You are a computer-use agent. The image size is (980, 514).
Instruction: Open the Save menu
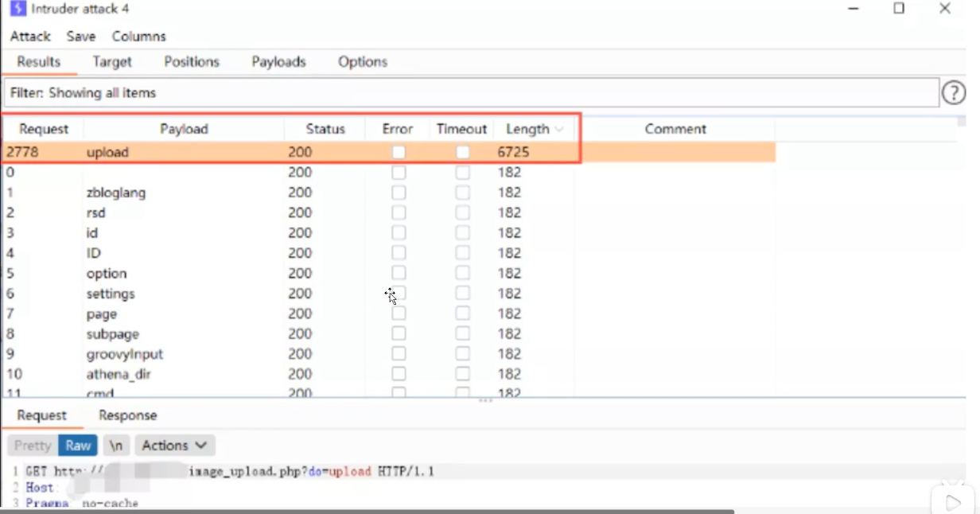[x=80, y=37]
